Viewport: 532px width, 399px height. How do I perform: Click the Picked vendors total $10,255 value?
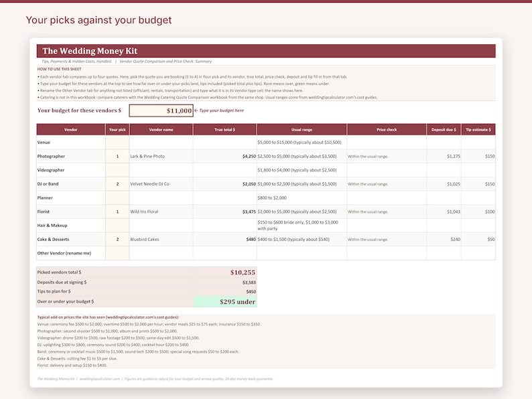(243, 272)
